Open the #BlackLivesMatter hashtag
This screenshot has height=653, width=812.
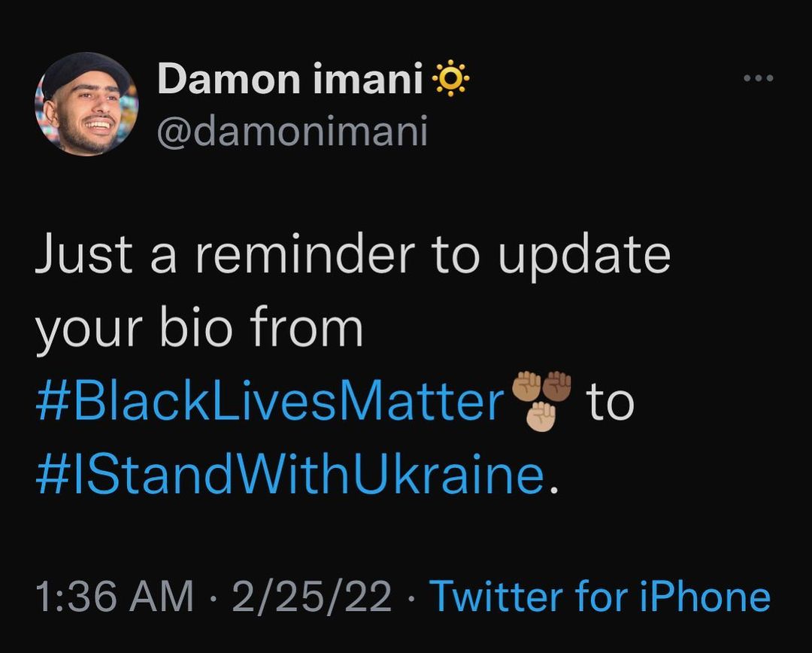[269, 402]
